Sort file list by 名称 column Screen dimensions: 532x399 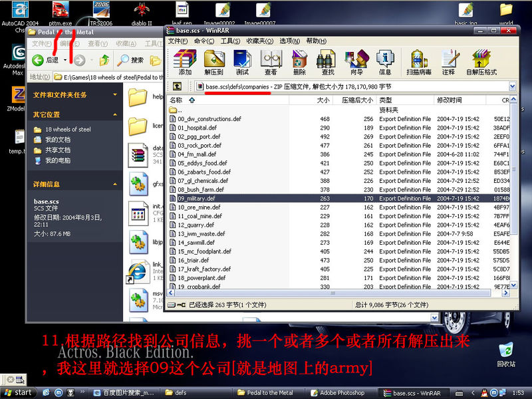click(x=227, y=100)
